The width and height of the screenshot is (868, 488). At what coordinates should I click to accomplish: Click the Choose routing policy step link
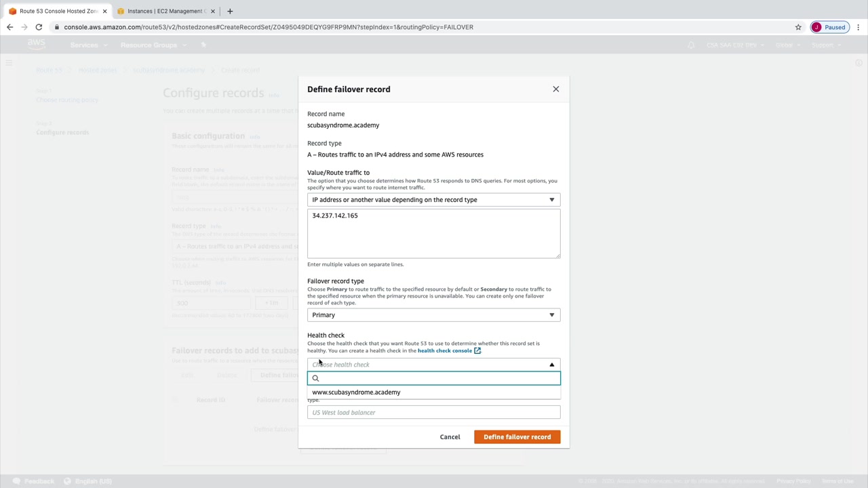click(x=67, y=100)
